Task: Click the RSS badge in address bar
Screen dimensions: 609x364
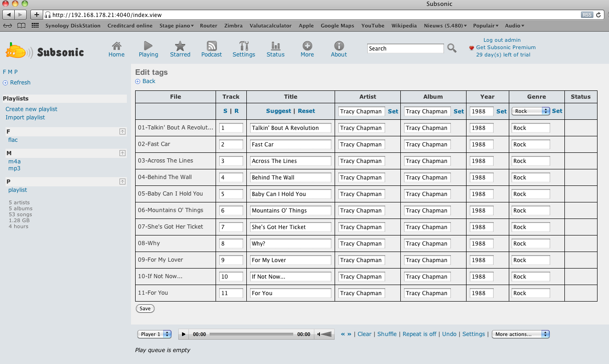Action: click(x=587, y=15)
